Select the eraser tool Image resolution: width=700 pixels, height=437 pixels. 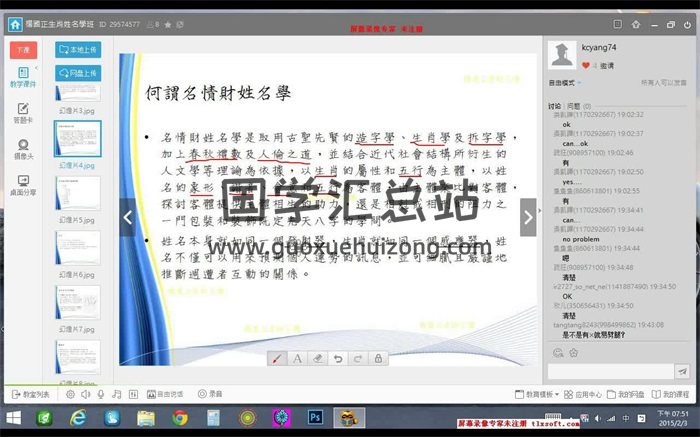tap(317, 358)
